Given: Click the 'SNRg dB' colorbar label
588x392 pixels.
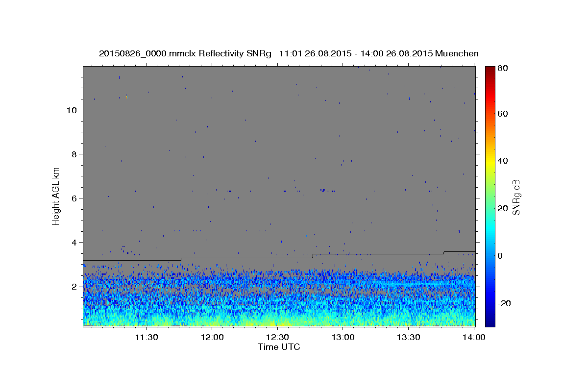Looking at the screenshot, I should coord(516,197).
